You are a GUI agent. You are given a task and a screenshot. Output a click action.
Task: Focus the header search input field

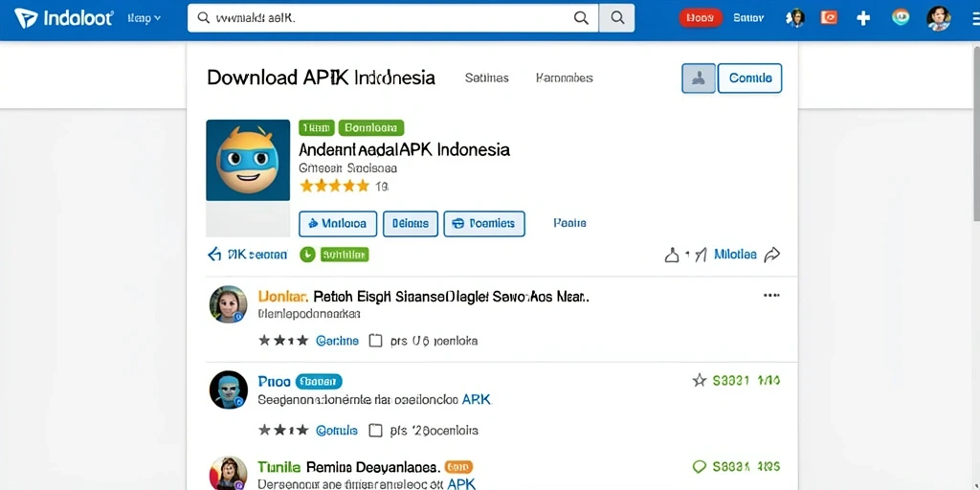coord(392,18)
